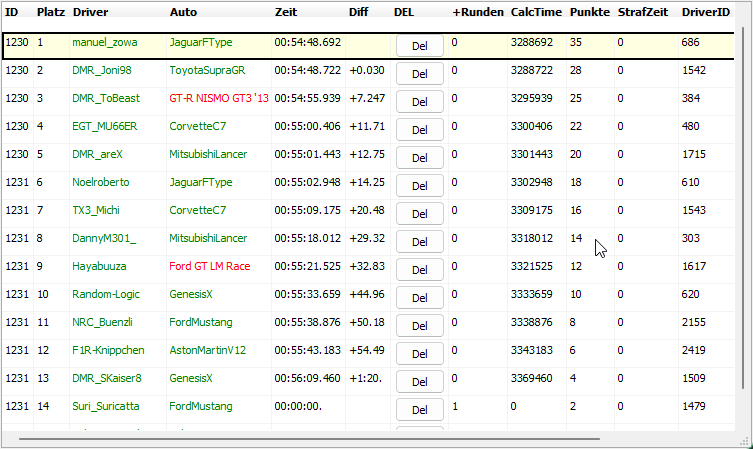Viewport: 753px width, 449px height.
Task: Delete the Noelroberto row
Action: click(420, 185)
